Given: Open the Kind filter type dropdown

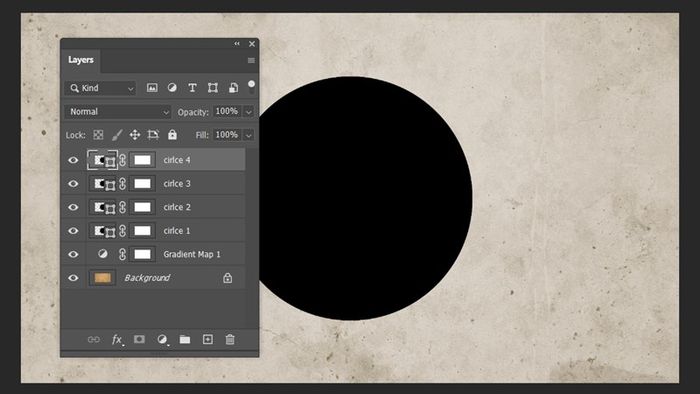Looking at the screenshot, I should (101, 88).
